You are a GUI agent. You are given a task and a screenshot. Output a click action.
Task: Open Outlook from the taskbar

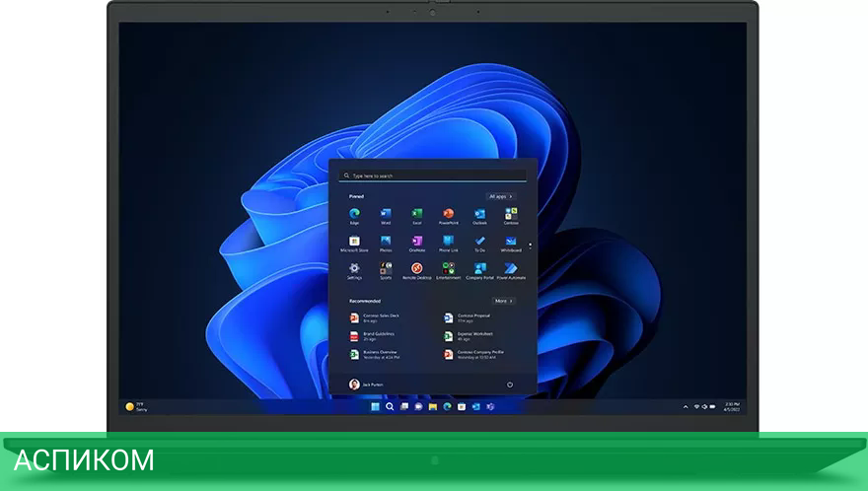coord(476,406)
